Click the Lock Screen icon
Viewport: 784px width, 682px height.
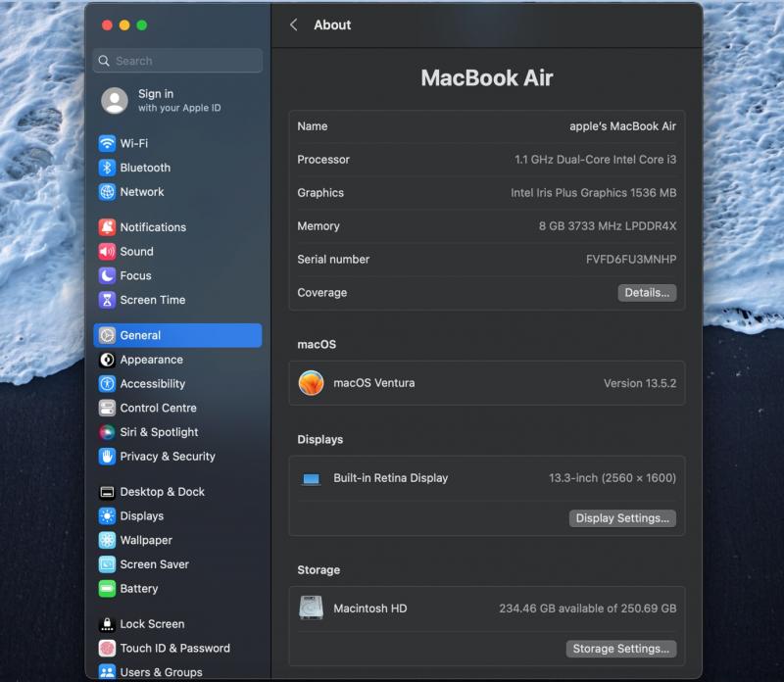(x=107, y=624)
